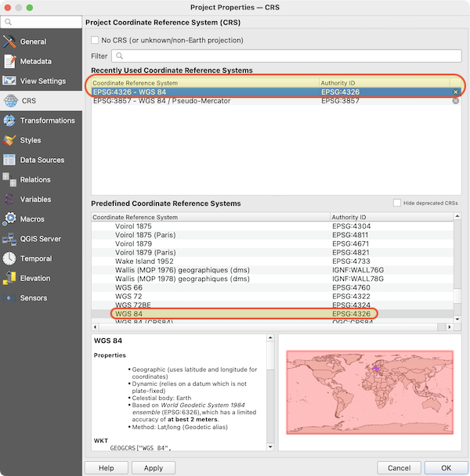Remove EPSG:4326 from recently used list
The image size is (470, 476).
[x=455, y=92]
